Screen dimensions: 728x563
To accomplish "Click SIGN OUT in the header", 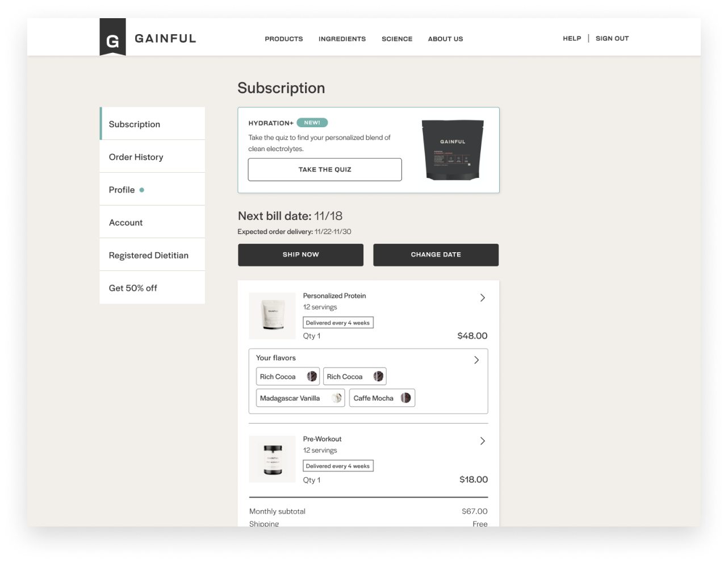I will tap(612, 39).
